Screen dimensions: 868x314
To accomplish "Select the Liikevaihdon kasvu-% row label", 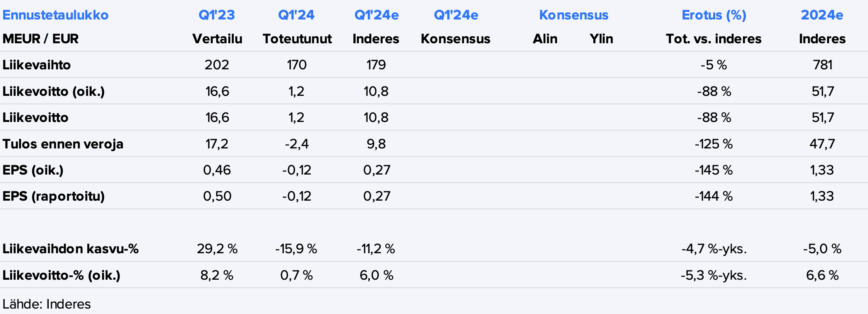I will click(x=71, y=249).
